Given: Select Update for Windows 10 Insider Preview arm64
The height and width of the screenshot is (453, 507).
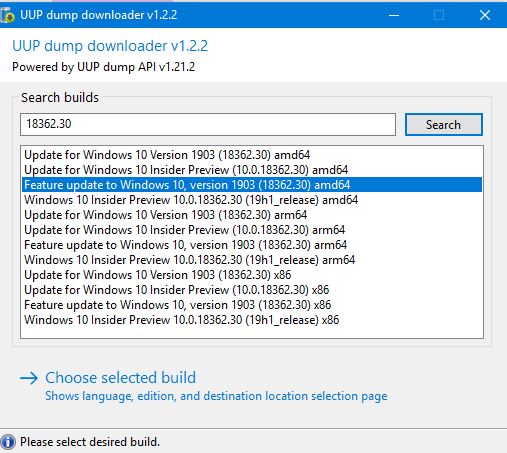Looking at the screenshot, I should [x=252, y=230].
